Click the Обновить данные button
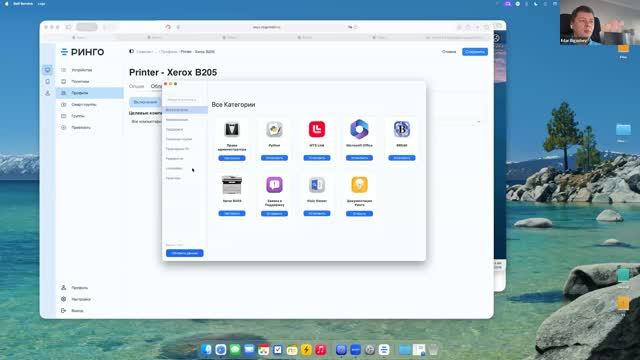The height and width of the screenshot is (360, 640). pos(184,253)
